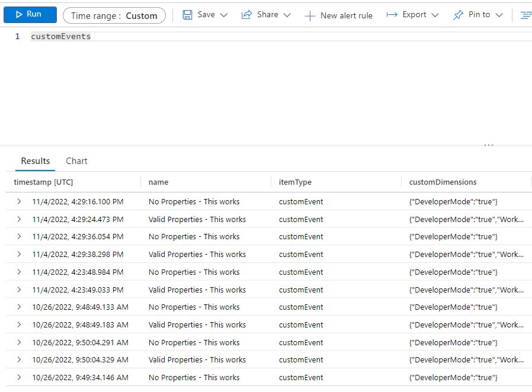
Task: Expand the row timestamped 4:23:48.984 PM
Action: [x=18, y=272]
